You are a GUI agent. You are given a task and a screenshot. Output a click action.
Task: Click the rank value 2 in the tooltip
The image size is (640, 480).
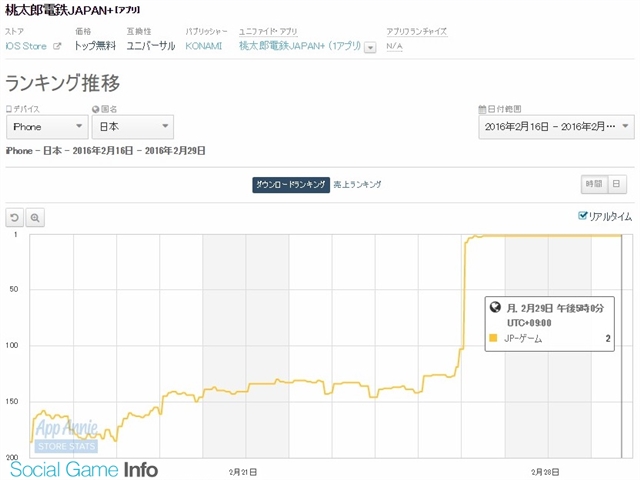pos(608,338)
